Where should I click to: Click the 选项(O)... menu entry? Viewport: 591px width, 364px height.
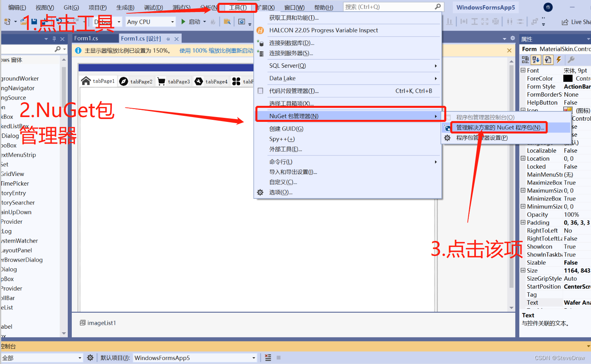click(348, 192)
